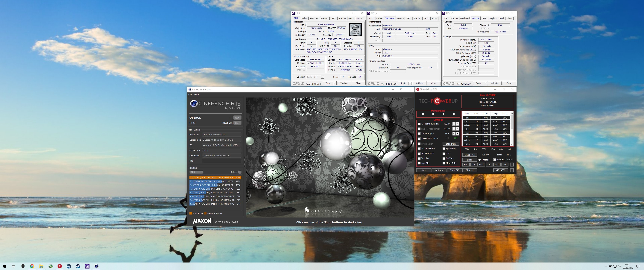Switch to Caches tab in first CPU-Z window

tap(304, 18)
